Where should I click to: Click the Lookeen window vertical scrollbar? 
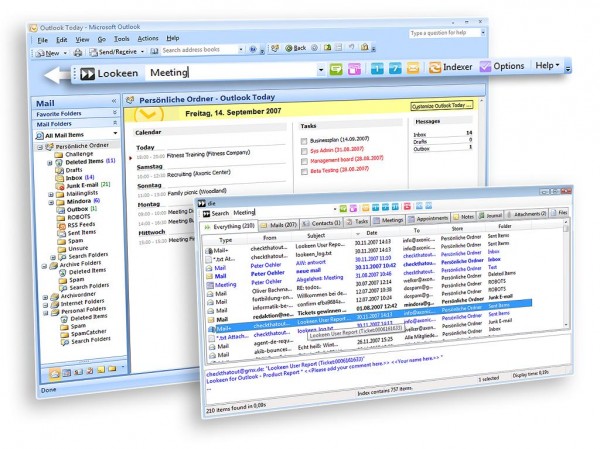click(566, 273)
